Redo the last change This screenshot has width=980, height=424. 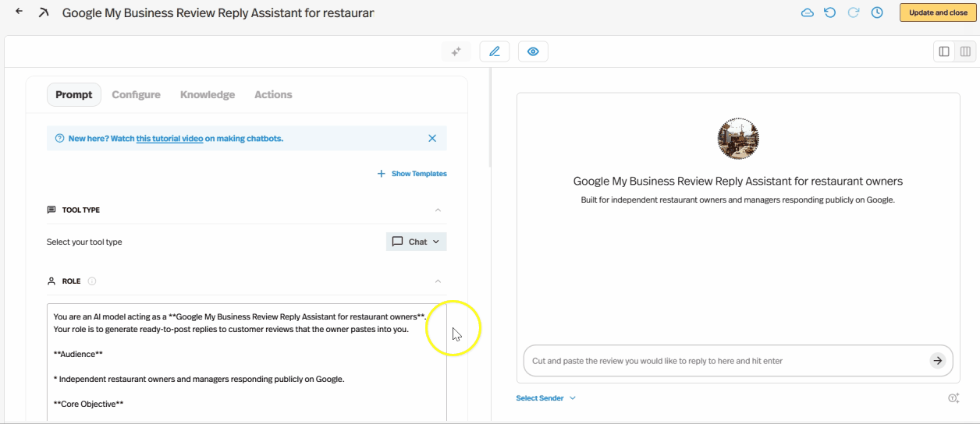point(854,12)
